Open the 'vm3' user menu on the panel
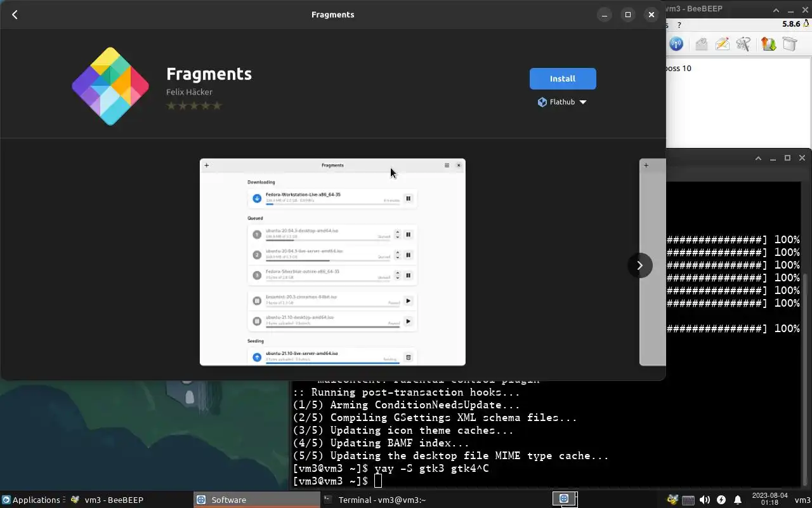Screen dimensions: 812x508 [x=802, y=500]
